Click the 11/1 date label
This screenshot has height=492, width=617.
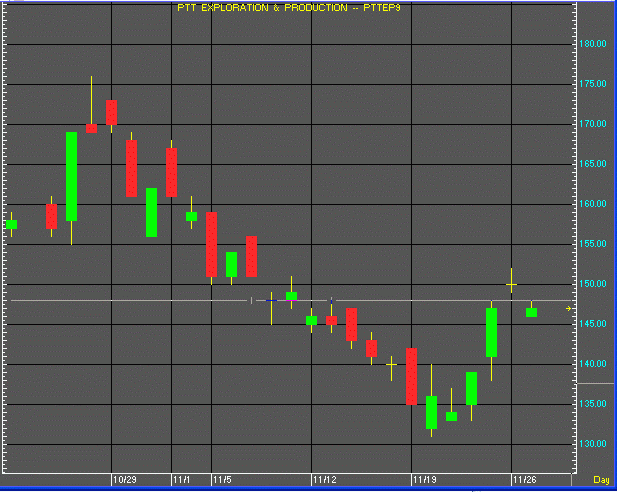[181, 480]
